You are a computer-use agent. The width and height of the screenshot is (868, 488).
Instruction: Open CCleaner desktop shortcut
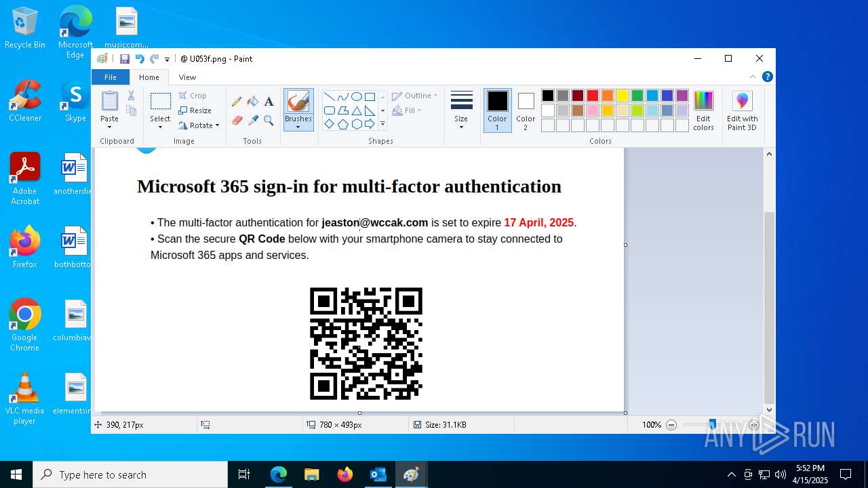[x=25, y=102]
